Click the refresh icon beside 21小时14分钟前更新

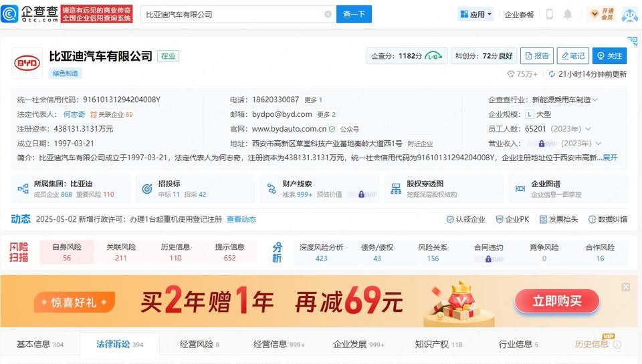552,74
